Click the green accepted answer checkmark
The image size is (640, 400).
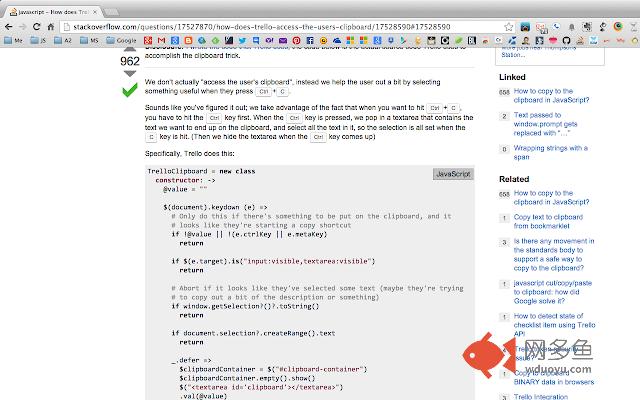[129, 91]
